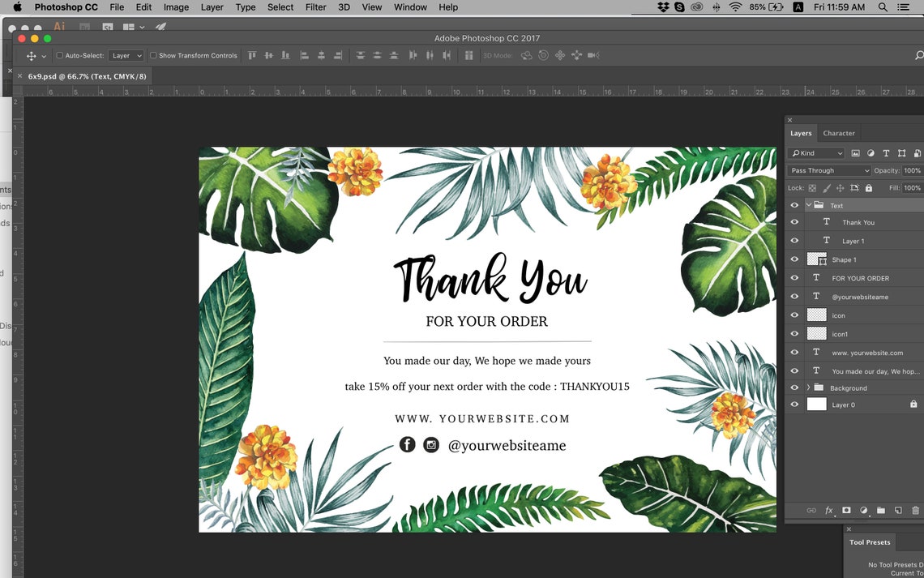
Task: Switch to the Character tab
Action: [x=839, y=133]
